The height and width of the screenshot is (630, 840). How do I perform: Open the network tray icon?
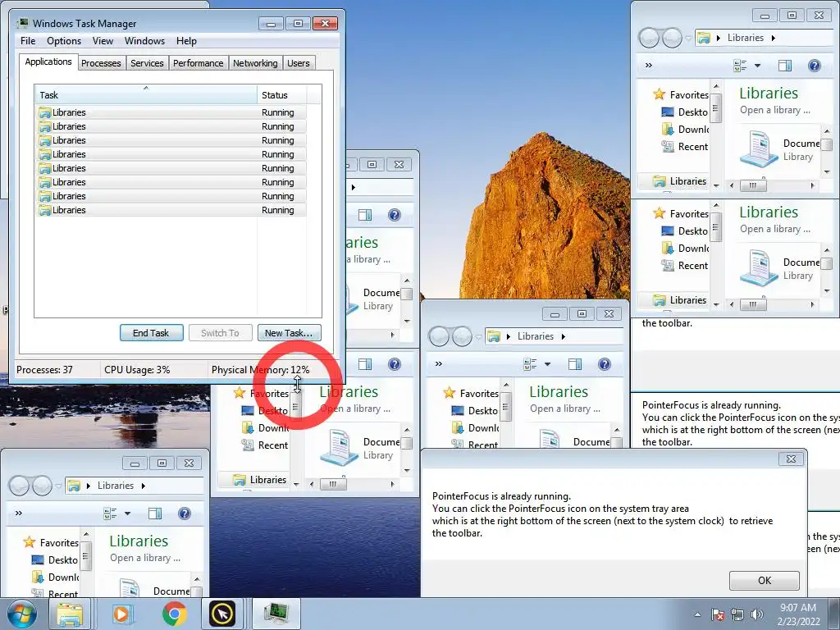coord(737,614)
